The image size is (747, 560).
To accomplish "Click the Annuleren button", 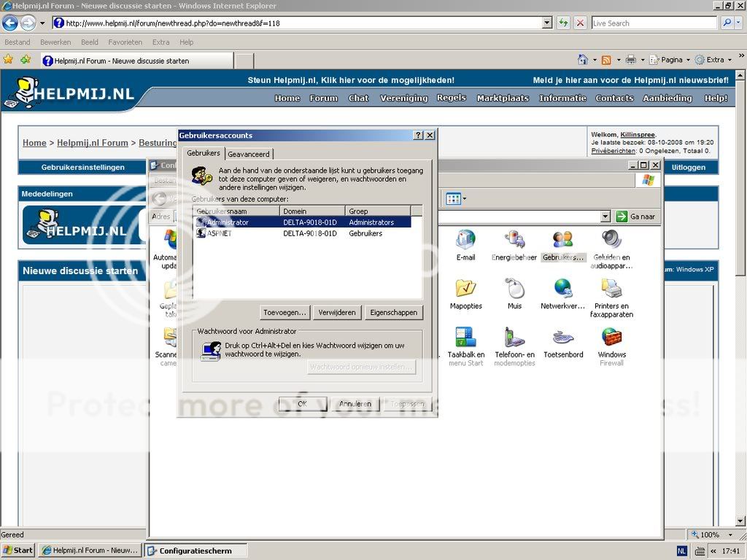I will click(355, 404).
